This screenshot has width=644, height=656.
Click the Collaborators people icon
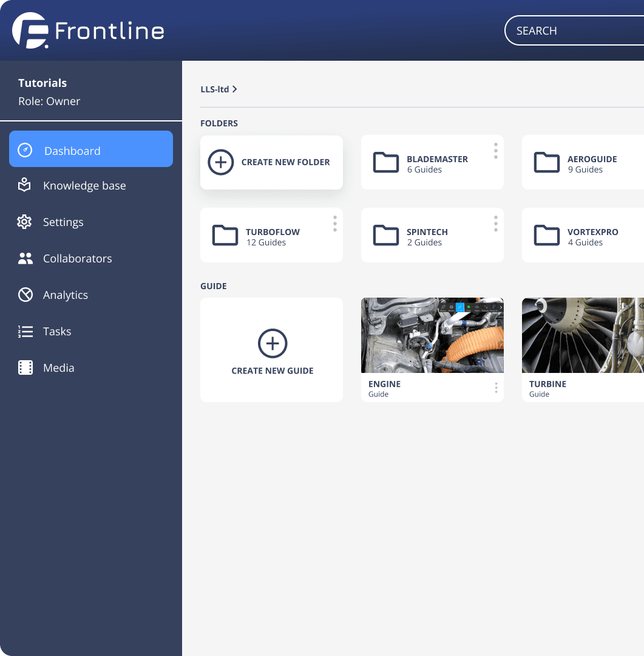pos(25,258)
